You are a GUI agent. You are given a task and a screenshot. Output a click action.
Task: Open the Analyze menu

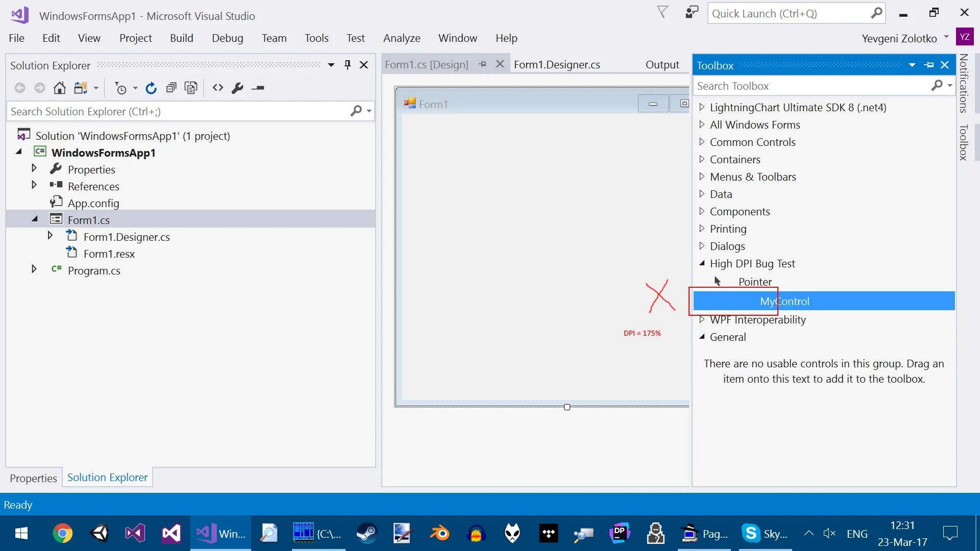point(402,38)
